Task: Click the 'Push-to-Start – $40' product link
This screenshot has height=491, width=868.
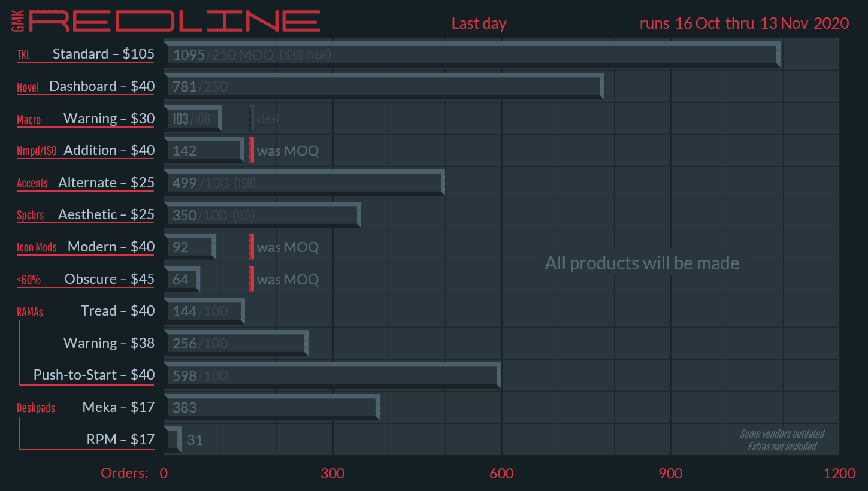Action: 94,375
